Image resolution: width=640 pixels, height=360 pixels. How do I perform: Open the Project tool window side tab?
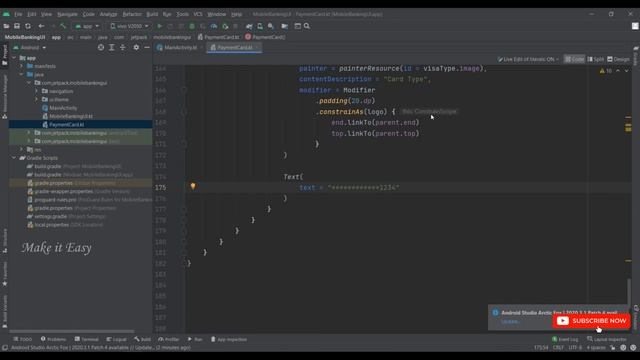click(x=4, y=55)
